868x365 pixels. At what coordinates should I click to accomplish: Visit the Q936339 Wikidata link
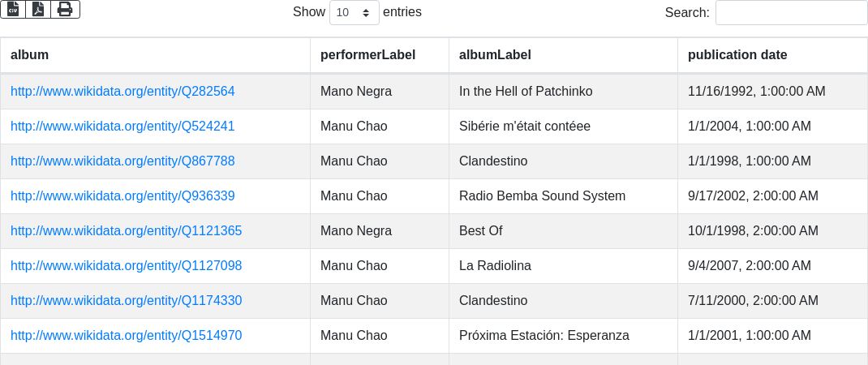point(122,196)
